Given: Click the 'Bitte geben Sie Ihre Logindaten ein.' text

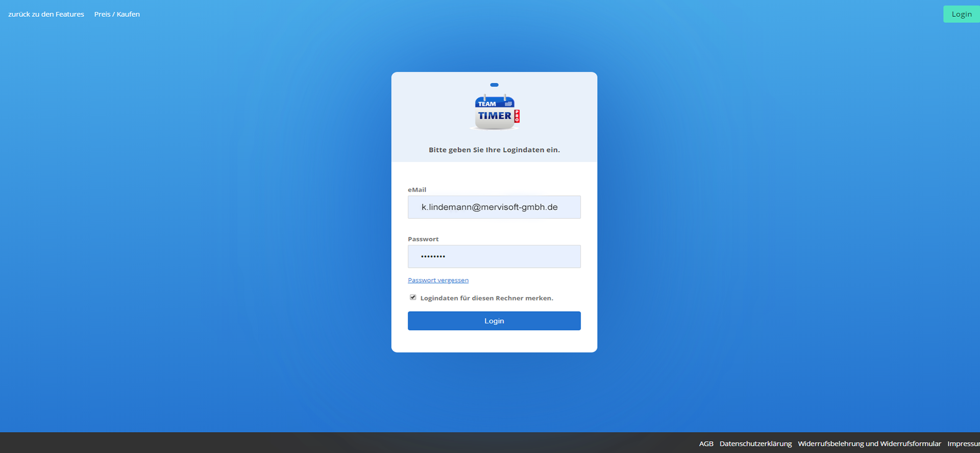Looking at the screenshot, I should tap(494, 150).
